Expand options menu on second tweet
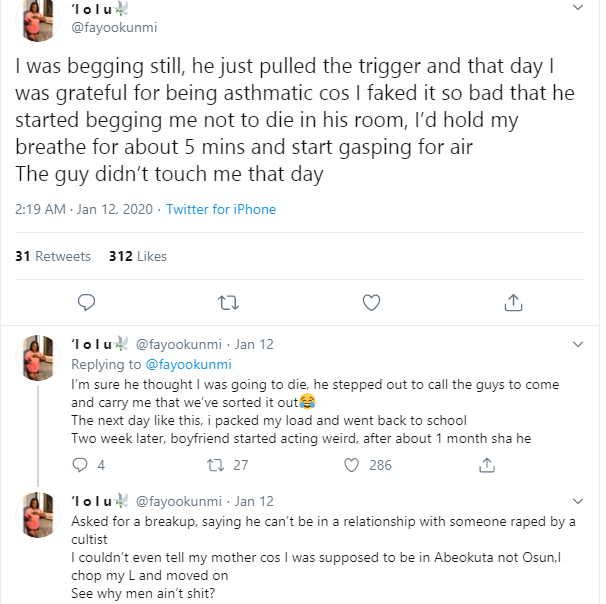Screen dimensions: 606x604 [577, 344]
